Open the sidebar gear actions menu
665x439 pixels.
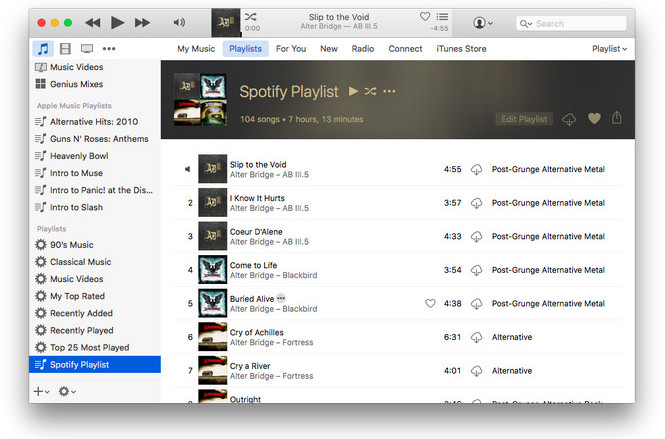coord(67,391)
